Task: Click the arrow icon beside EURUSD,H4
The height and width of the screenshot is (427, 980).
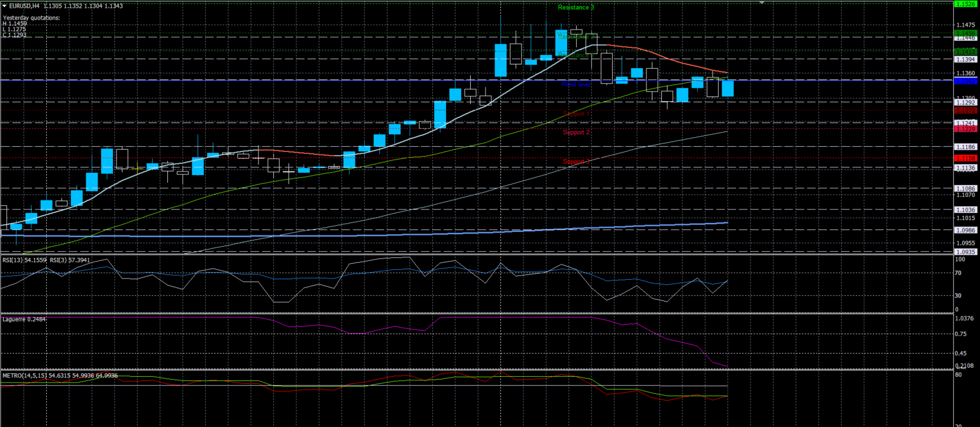Action: tap(5, 6)
